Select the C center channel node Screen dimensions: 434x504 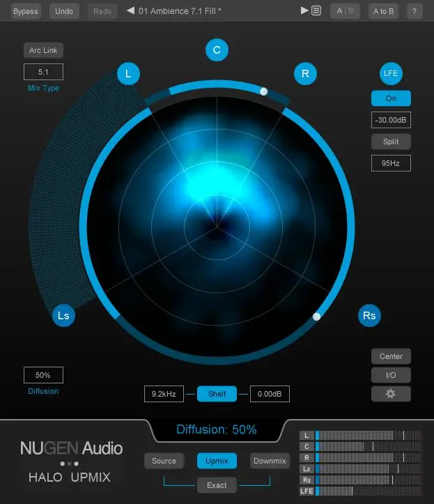coord(217,49)
